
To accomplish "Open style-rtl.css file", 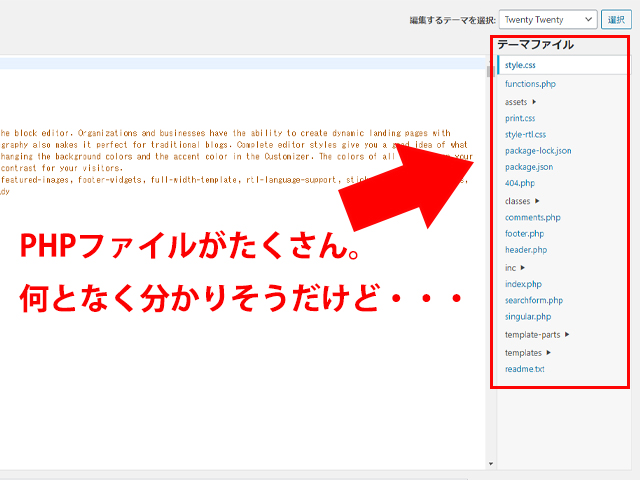I will [x=525, y=135].
